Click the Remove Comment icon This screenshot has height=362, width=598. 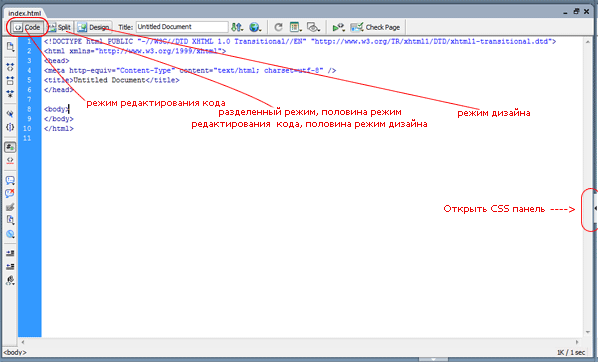(x=10, y=193)
